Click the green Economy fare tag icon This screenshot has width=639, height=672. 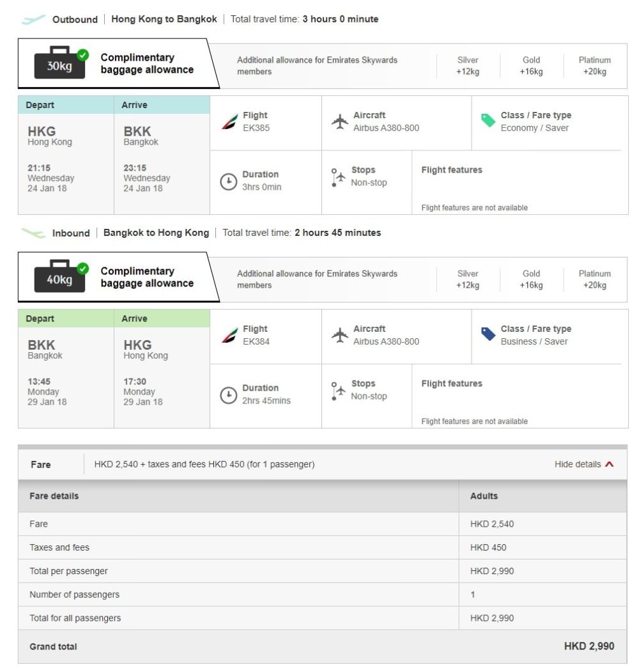[x=488, y=121]
